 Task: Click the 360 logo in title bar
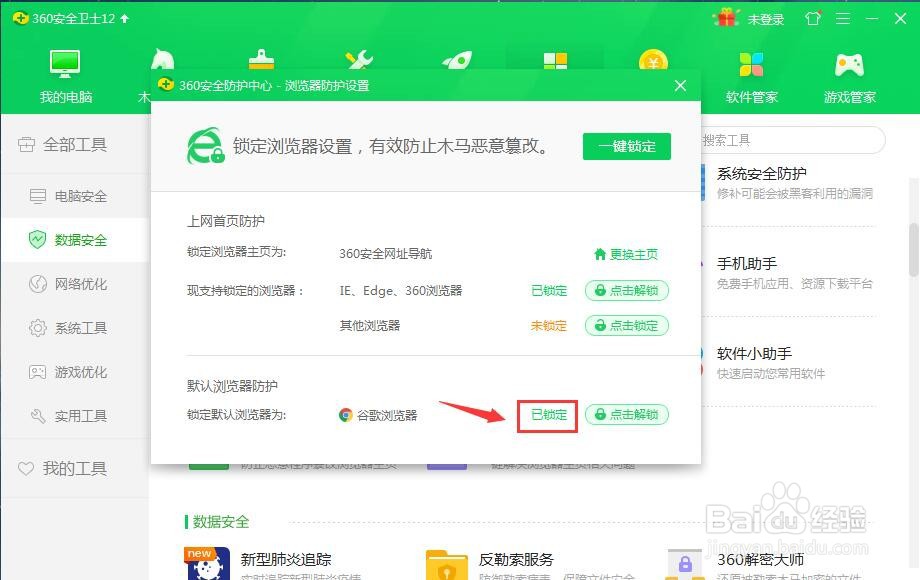coord(21,18)
